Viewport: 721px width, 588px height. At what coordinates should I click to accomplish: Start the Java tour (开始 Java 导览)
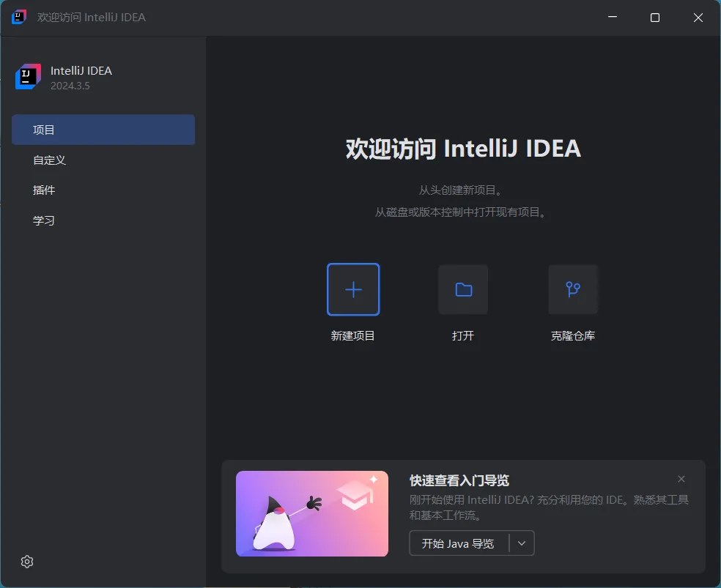459,543
